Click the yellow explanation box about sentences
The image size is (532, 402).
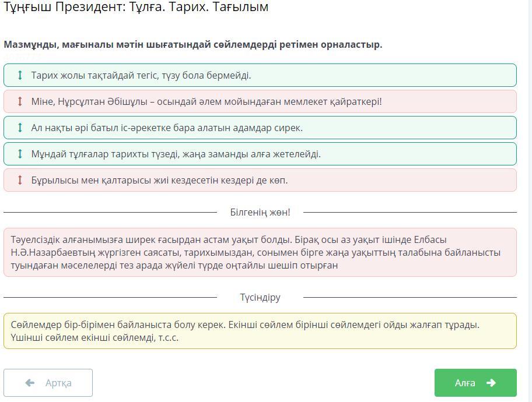(x=260, y=331)
